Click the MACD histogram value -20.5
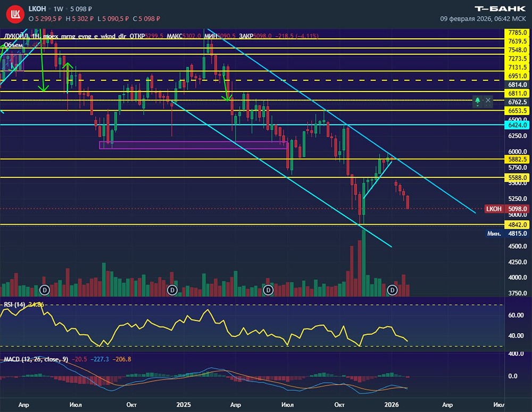The width and height of the screenshot is (532, 412). click(x=79, y=359)
